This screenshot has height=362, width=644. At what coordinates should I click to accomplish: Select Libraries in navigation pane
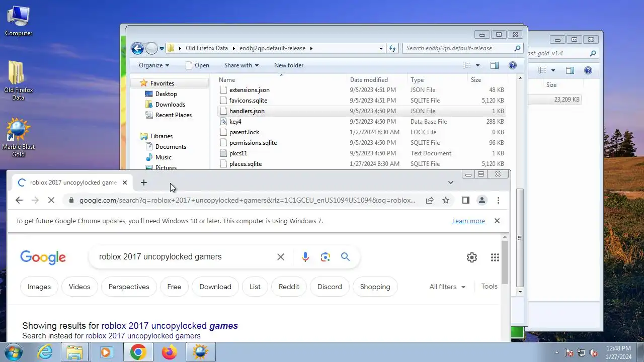coord(161,136)
